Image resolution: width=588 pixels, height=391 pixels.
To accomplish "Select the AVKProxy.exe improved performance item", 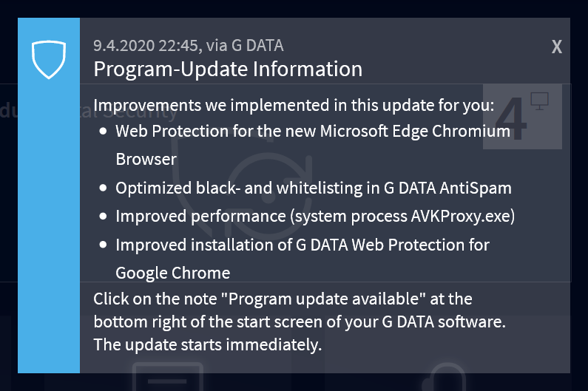I will pos(315,216).
